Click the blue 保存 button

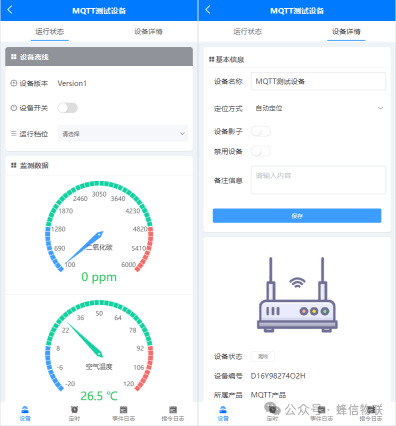(297, 216)
